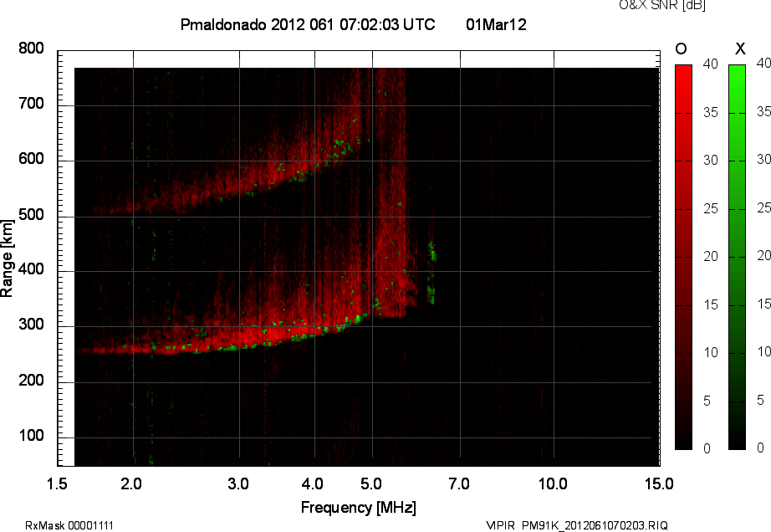Click the 'Frequency [MHz]' x-axis title
The image size is (771, 532).
coord(359,508)
